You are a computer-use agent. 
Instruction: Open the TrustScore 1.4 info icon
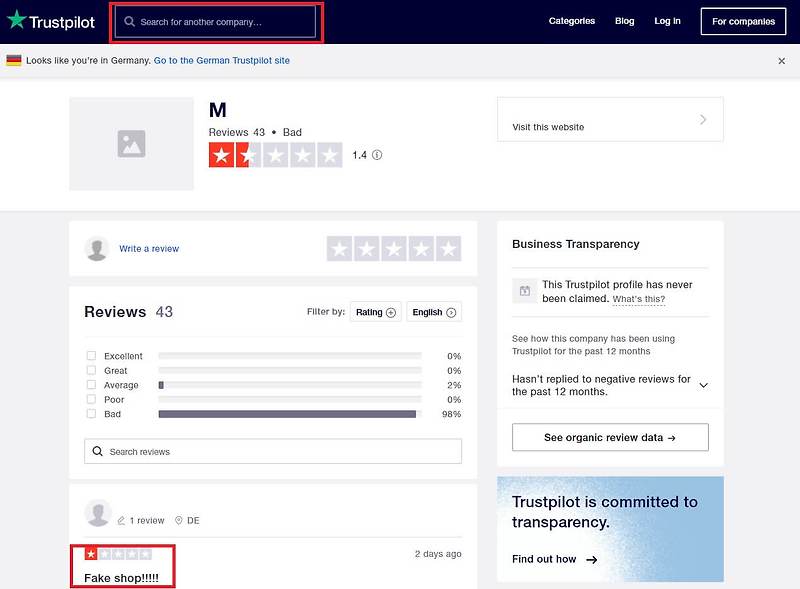377,155
